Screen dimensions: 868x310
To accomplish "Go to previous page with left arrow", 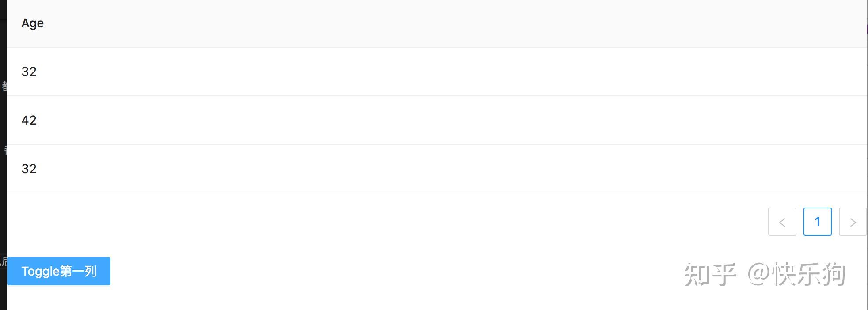I will coord(782,222).
